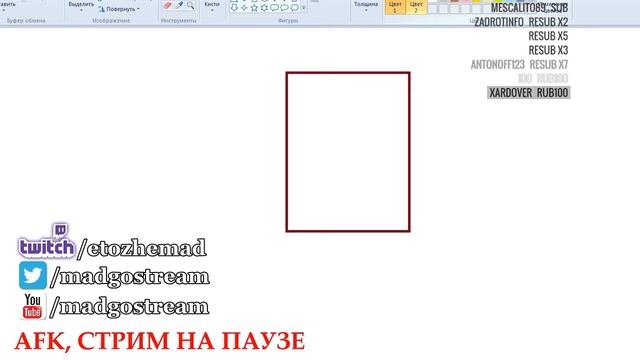
Task: Click the AFK, СТРИМ НА ПАУЗЕ text
Action: pos(160,341)
